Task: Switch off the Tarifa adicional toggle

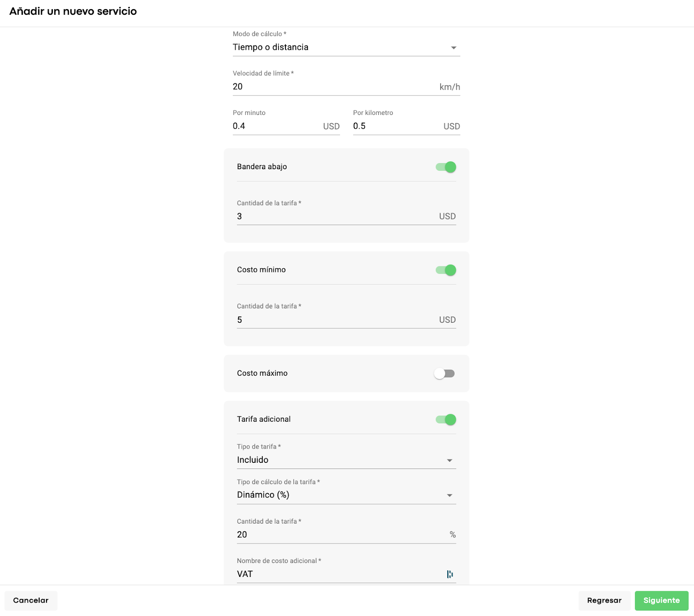Action: click(x=446, y=419)
